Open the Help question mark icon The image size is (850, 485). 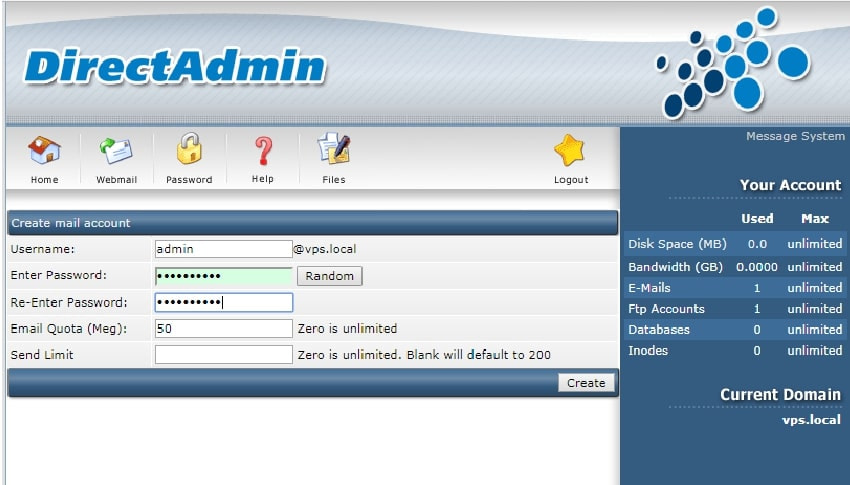263,151
